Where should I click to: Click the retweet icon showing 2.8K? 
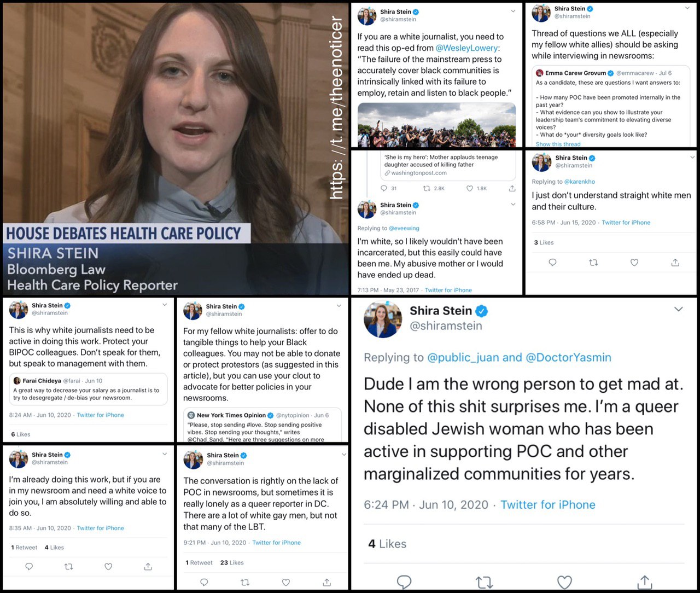(427, 188)
